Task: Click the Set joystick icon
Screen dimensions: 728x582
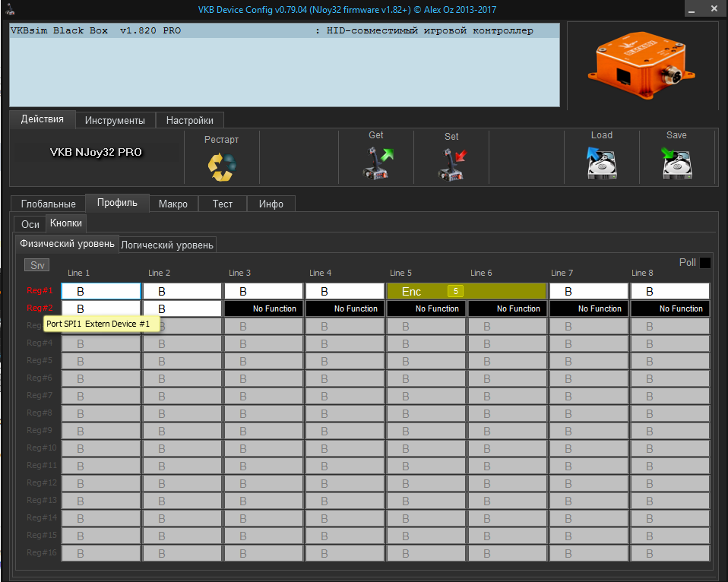Action: point(451,164)
